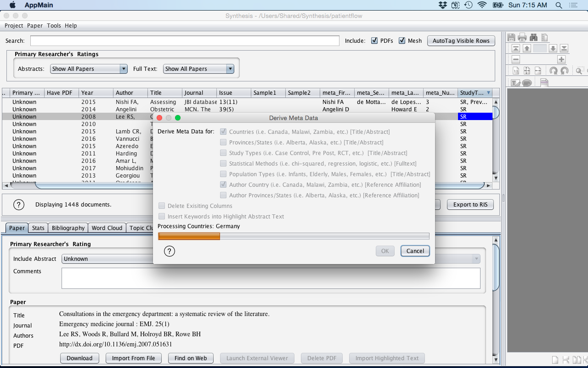Viewport: 588px width, 368px height.
Task: Open the Dropbox menu bar icon
Action: tap(442, 5)
